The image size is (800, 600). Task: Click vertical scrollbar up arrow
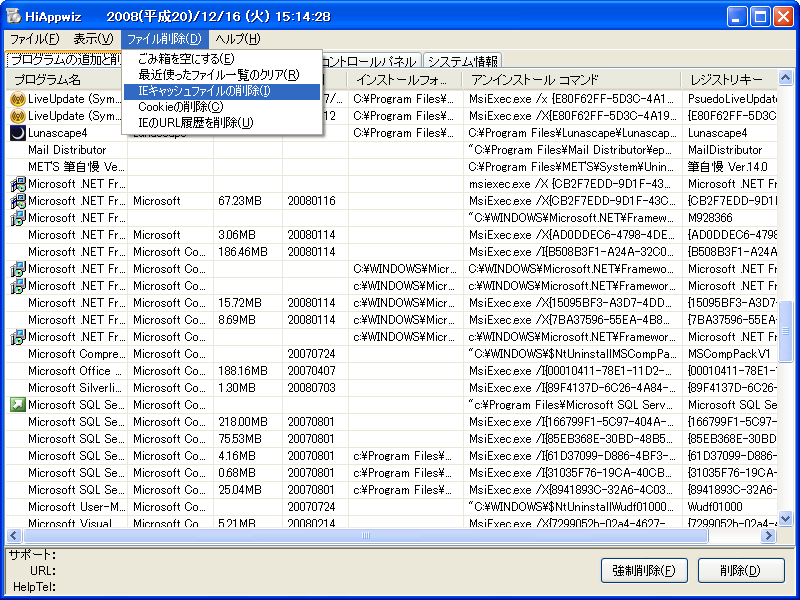pyautogui.click(x=785, y=78)
